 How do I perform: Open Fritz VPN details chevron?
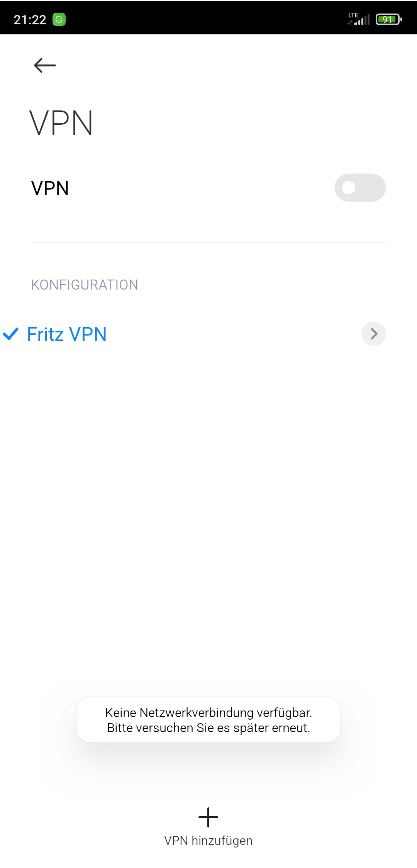[373, 334]
